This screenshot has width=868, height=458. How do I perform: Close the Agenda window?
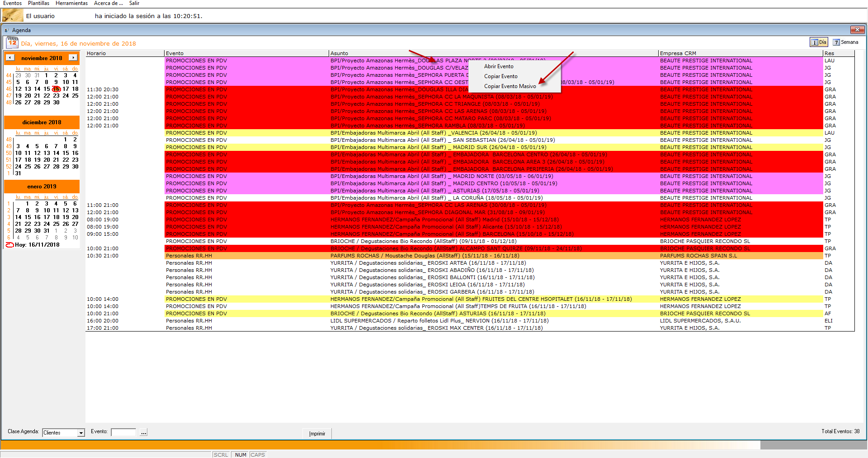(857, 30)
